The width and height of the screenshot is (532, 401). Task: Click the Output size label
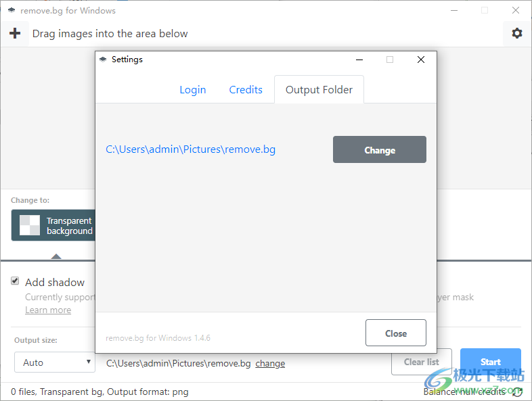[36, 340]
